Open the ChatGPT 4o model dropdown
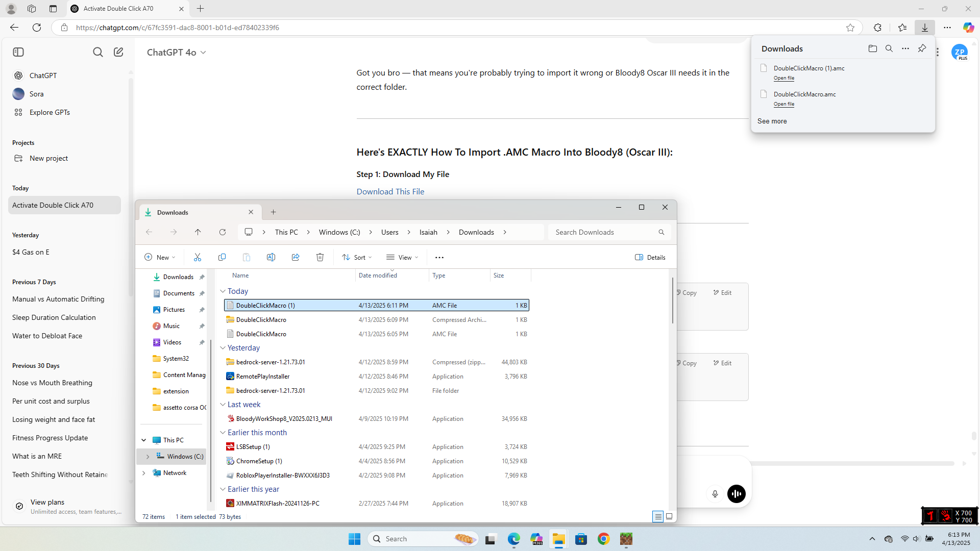 176,53
